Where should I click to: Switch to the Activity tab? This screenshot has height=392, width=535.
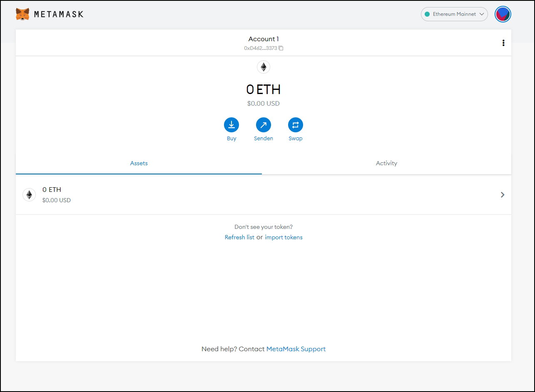pyautogui.click(x=386, y=164)
